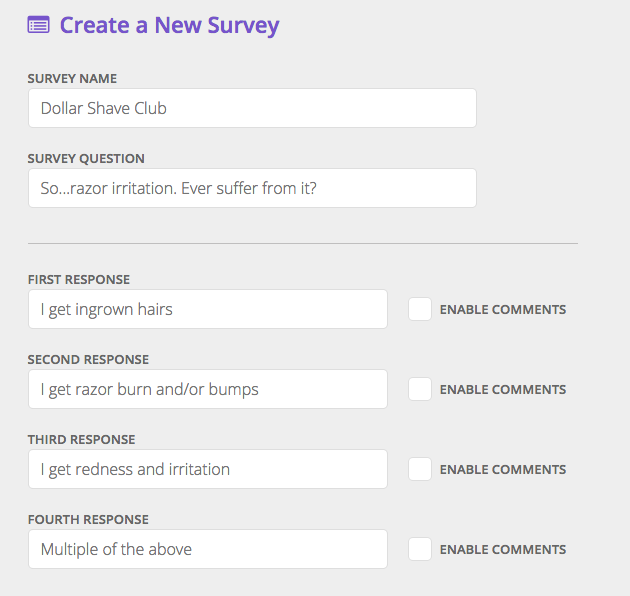This screenshot has width=630, height=596.
Task: Click 'ENABLE COMMENTS' text next to first response
Action: [x=503, y=309]
